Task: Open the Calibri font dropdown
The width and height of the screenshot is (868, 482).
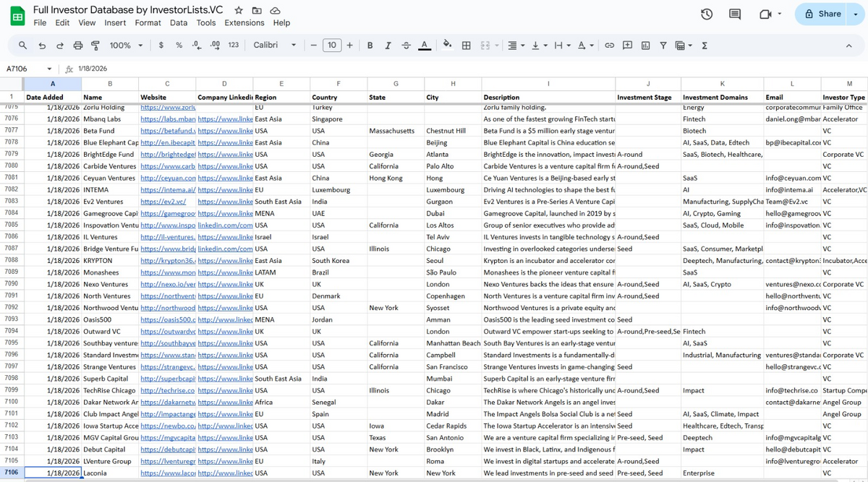Action: coord(273,45)
